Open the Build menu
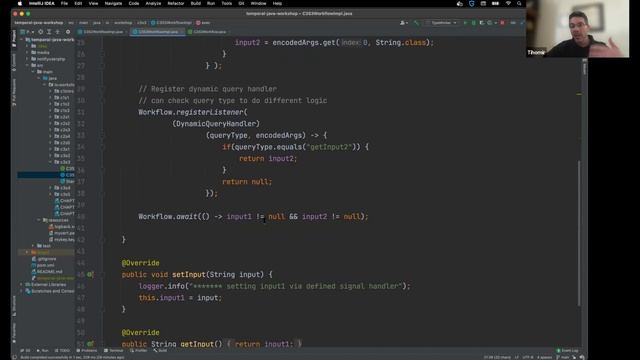640x360 pixels. pyautogui.click(x=196, y=3)
